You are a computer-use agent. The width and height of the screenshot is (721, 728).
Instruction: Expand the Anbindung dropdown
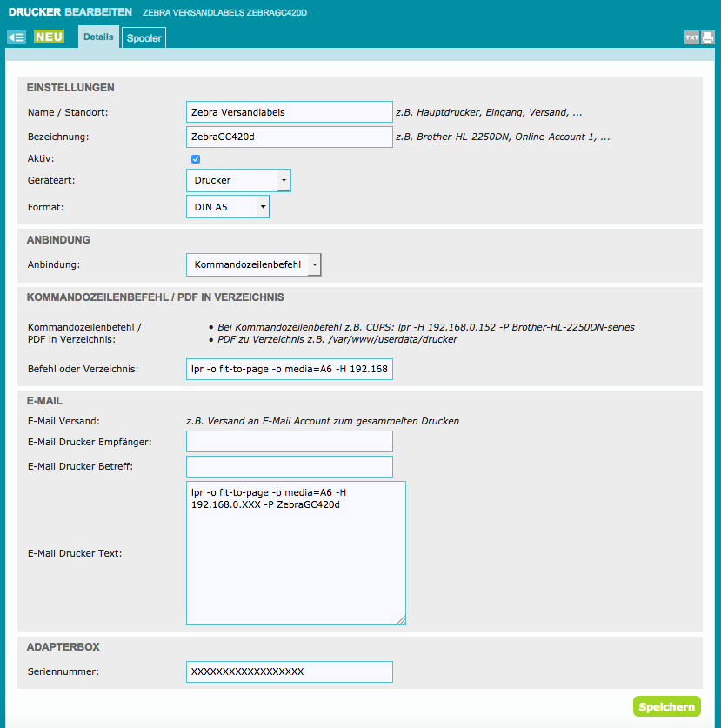(x=254, y=264)
